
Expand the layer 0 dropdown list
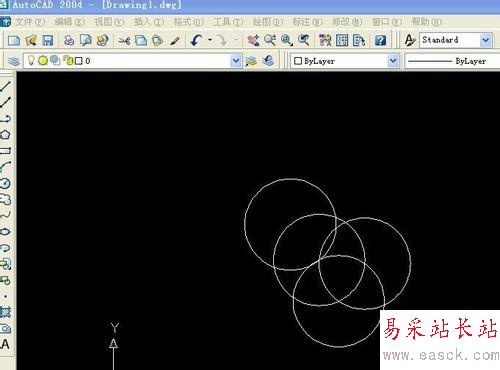click(236, 61)
